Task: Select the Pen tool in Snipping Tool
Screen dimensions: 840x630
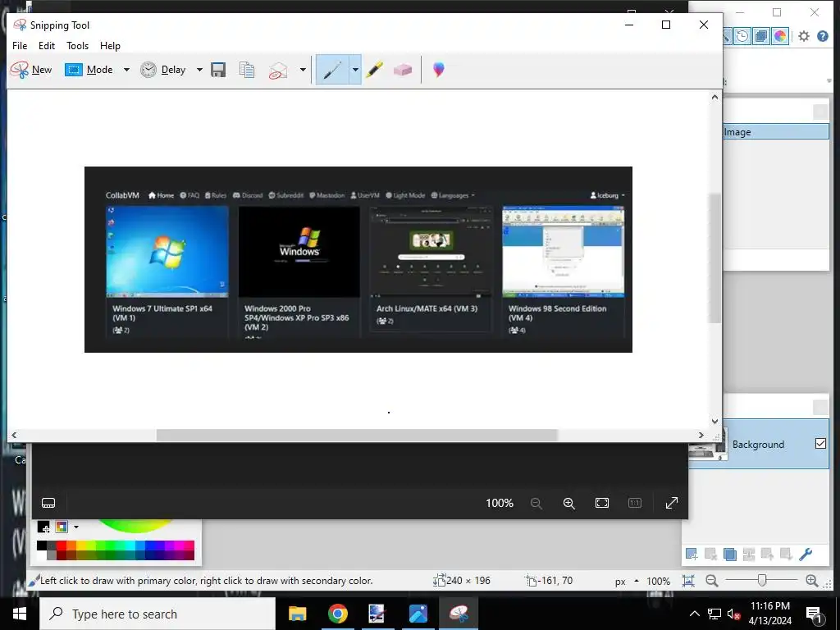Action: click(x=332, y=70)
